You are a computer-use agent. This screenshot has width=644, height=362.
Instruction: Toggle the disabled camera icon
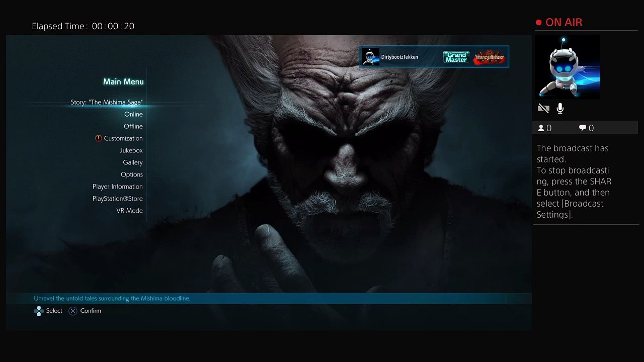543,108
